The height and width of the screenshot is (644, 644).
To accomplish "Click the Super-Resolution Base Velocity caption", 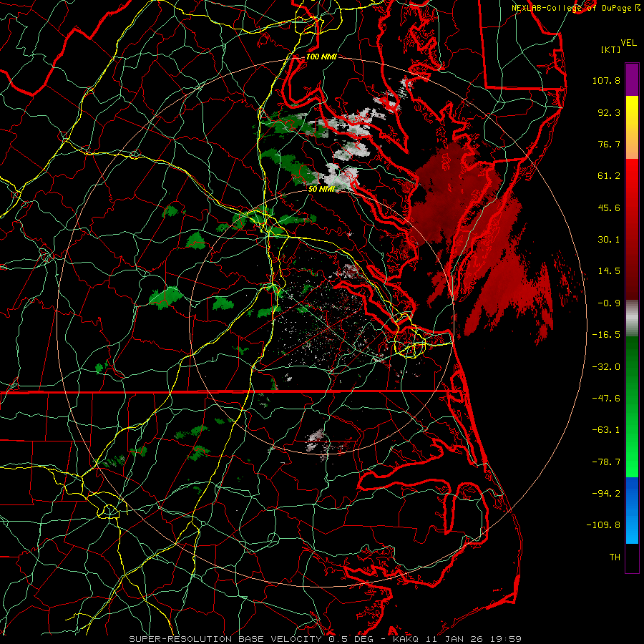I will point(326,639).
